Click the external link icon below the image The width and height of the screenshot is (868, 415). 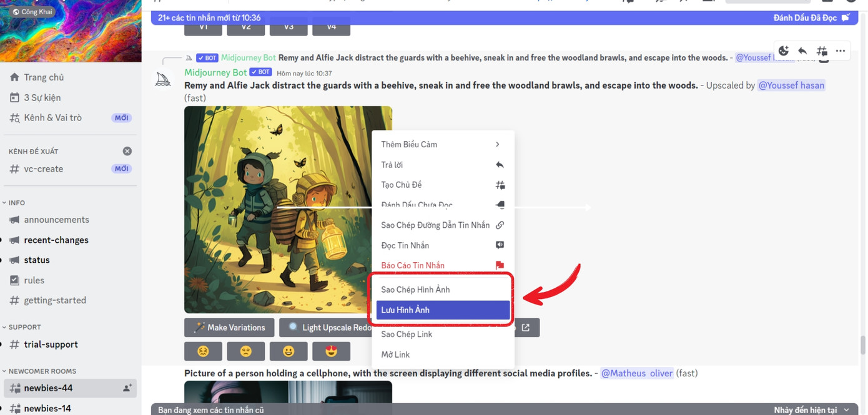(x=526, y=328)
